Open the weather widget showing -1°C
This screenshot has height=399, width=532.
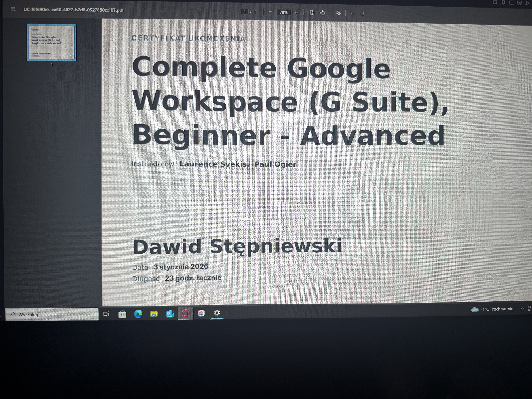click(x=492, y=309)
